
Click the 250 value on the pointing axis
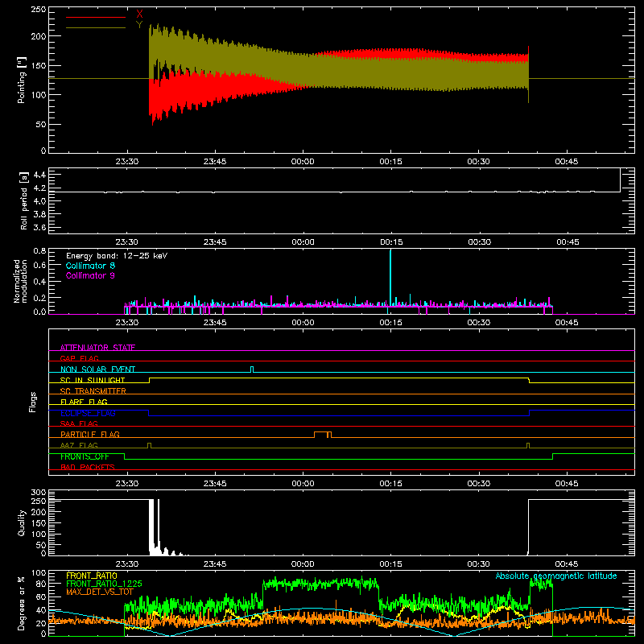(x=39, y=10)
